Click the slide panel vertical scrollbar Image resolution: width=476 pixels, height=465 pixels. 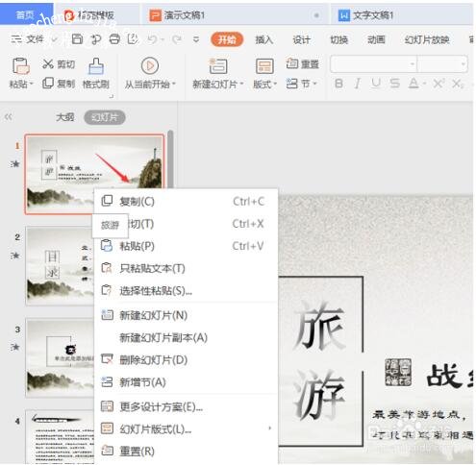point(170,159)
